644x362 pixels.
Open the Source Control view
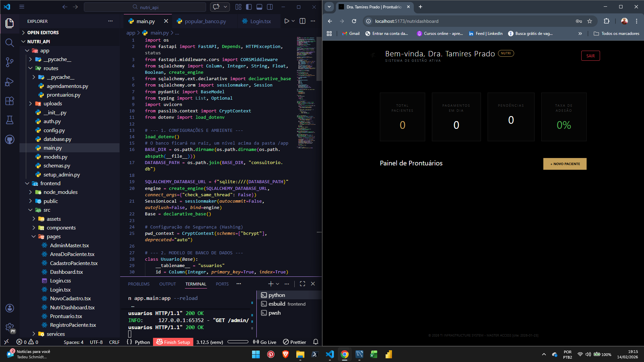(x=9, y=62)
